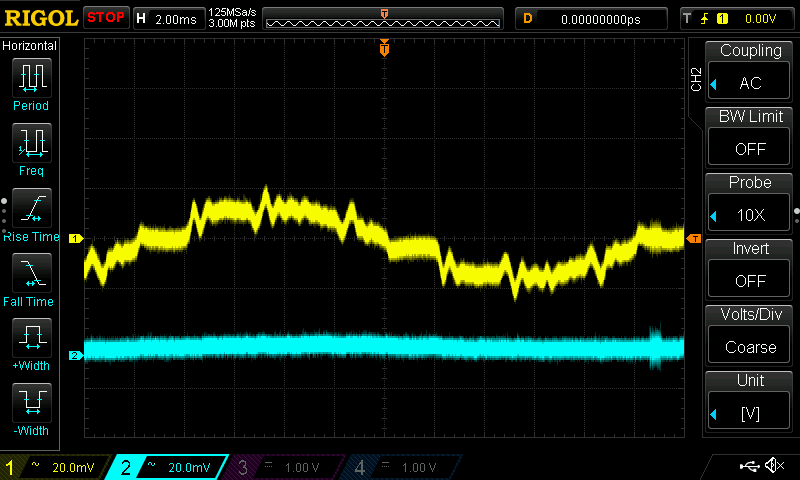The image size is (800, 480).
Task: Click the 125MSa/s sample rate readout
Action: point(232,13)
